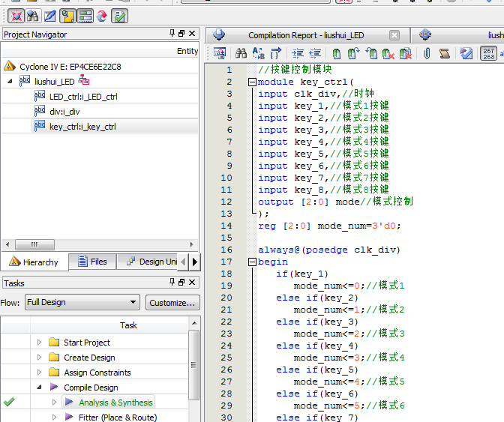Collapse the Compile Design task

point(39,388)
